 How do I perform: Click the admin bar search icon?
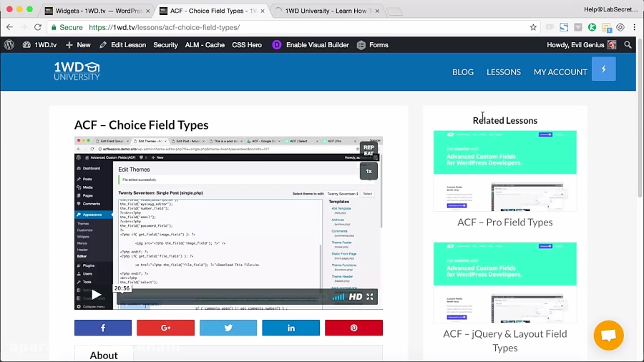coord(628,45)
